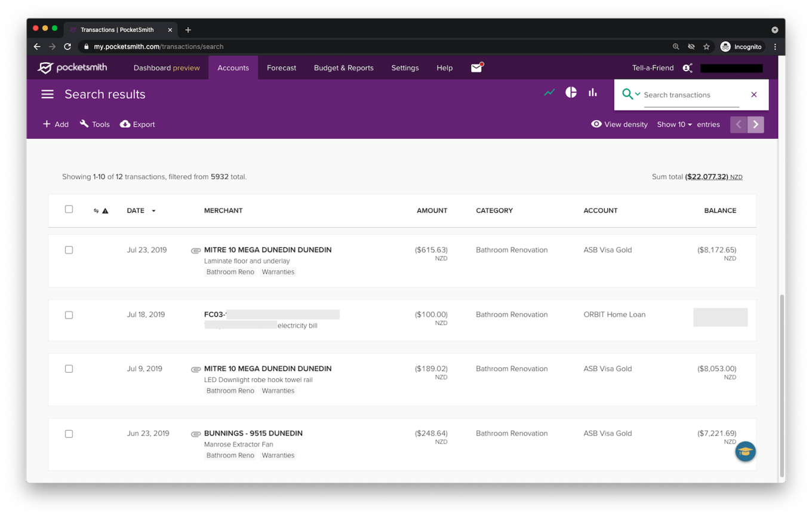Click the PocketSmith logo
Viewport: 812px width, 518px height.
pyautogui.click(x=72, y=68)
